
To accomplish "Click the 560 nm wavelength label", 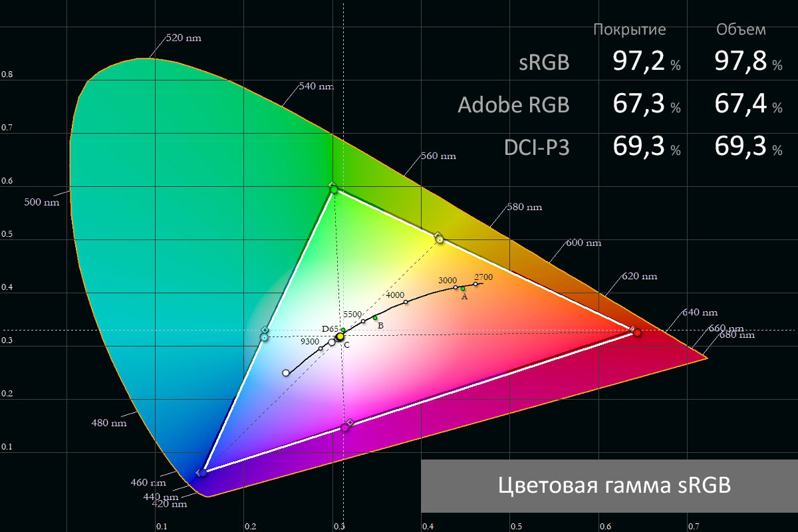I will coord(438,156).
